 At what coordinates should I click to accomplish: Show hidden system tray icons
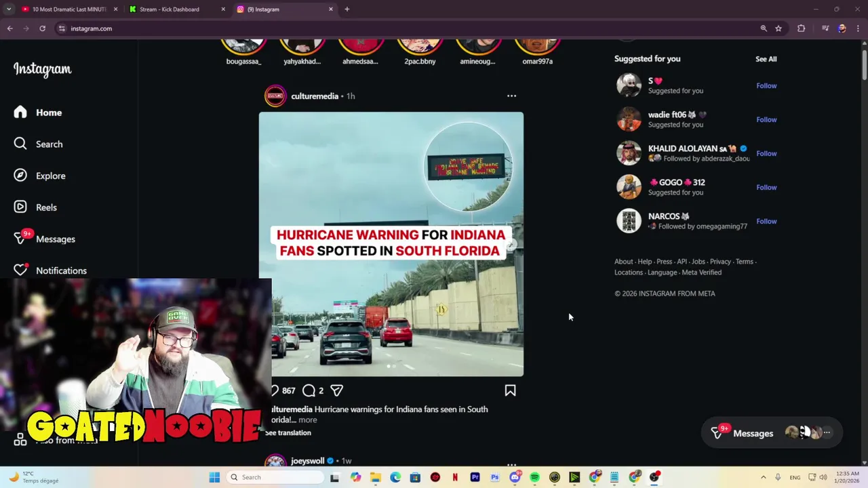pos(763,477)
